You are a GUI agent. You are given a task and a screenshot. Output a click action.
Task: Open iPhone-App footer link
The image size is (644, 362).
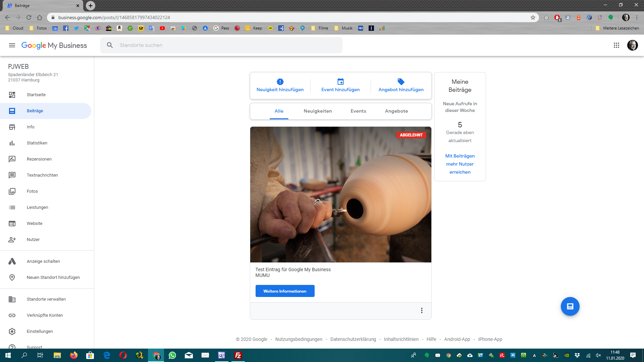(x=490, y=339)
